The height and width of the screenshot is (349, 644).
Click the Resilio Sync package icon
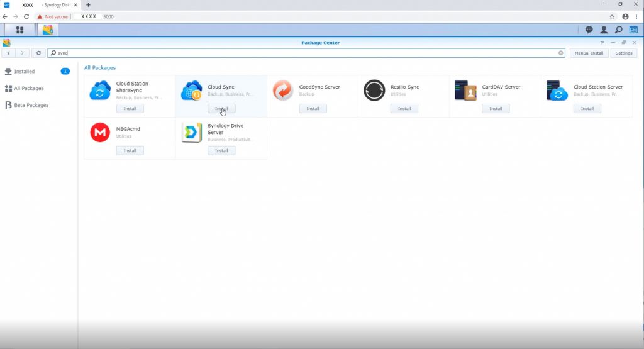374,91
